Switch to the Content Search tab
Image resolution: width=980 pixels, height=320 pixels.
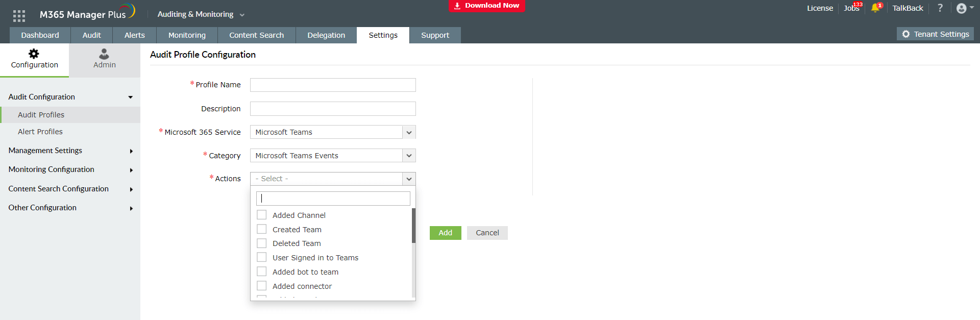point(257,35)
